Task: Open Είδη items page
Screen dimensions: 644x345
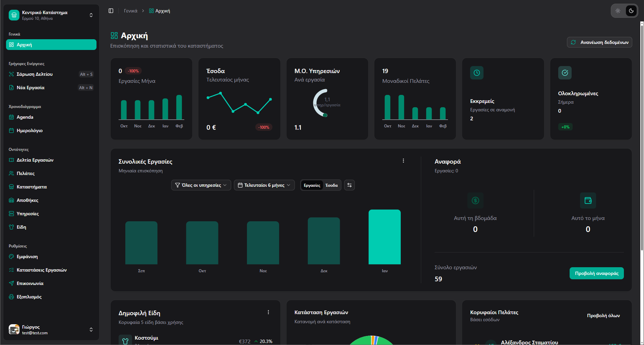Action: click(51, 227)
